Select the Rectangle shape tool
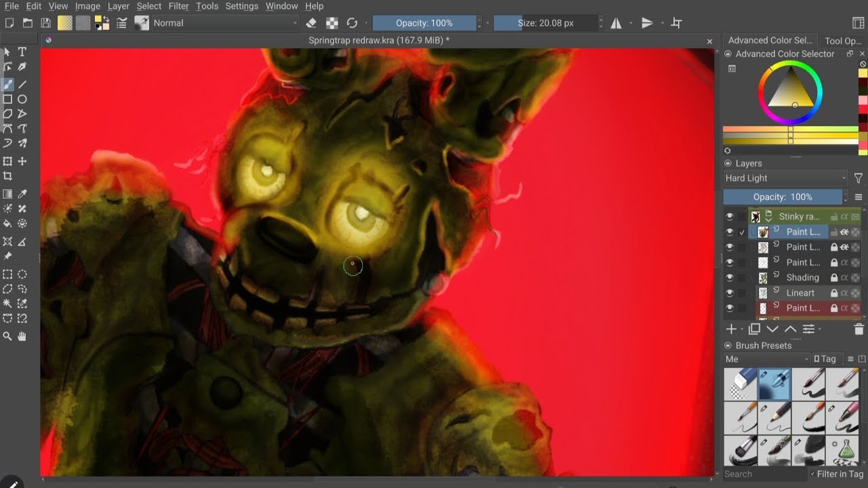 pyautogui.click(x=7, y=99)
